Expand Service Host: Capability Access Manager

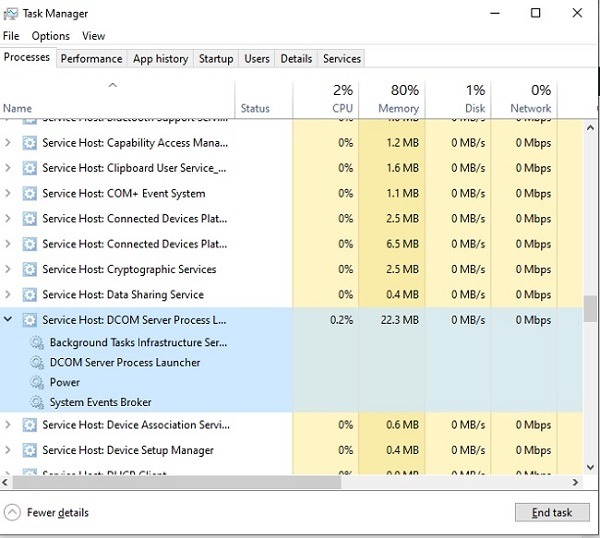coord(8,143)
